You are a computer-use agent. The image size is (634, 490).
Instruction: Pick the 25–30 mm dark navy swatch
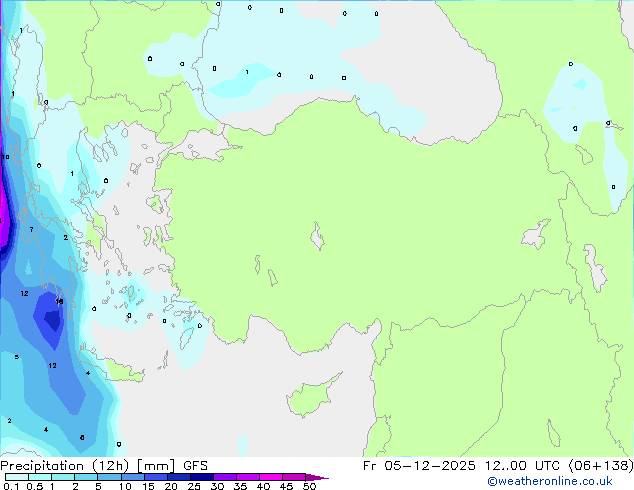201,477
